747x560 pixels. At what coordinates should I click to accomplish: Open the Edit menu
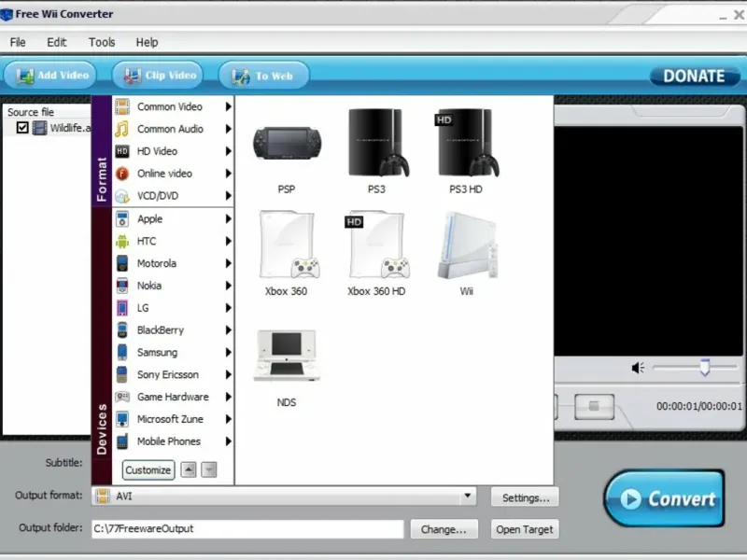pyautogui.click(x=57, y=42)
